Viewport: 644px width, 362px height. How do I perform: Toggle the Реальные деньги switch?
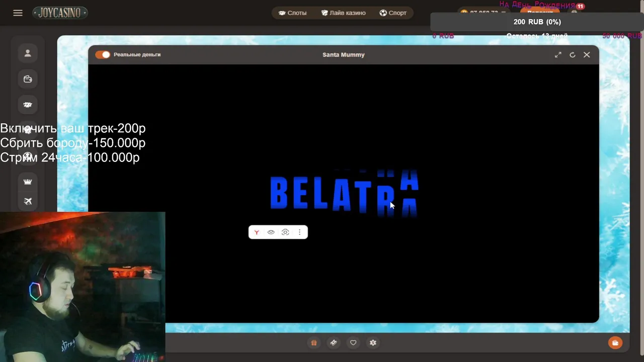103,55
